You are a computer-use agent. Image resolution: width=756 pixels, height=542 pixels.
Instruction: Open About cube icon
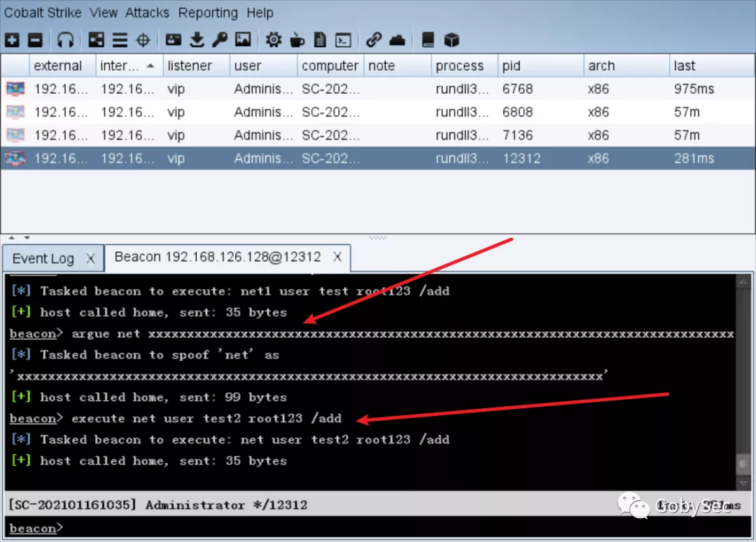[x=451, y=40]
